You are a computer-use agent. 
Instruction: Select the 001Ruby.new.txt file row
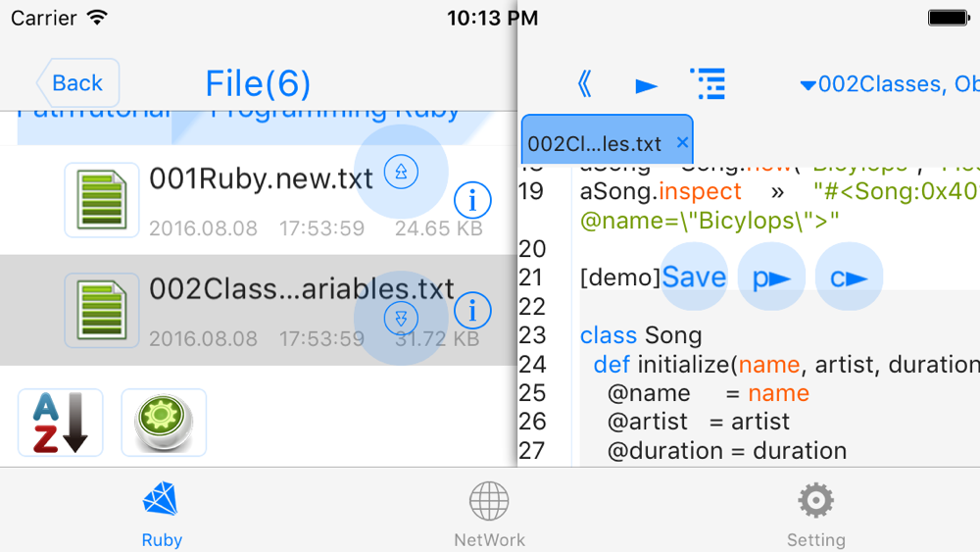click(x=258, y=200)
